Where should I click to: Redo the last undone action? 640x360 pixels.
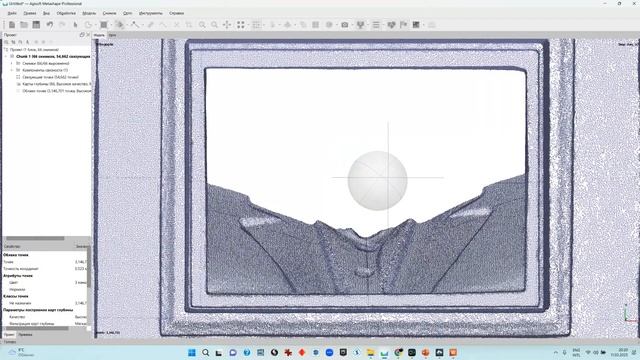[x=62, y=25]
